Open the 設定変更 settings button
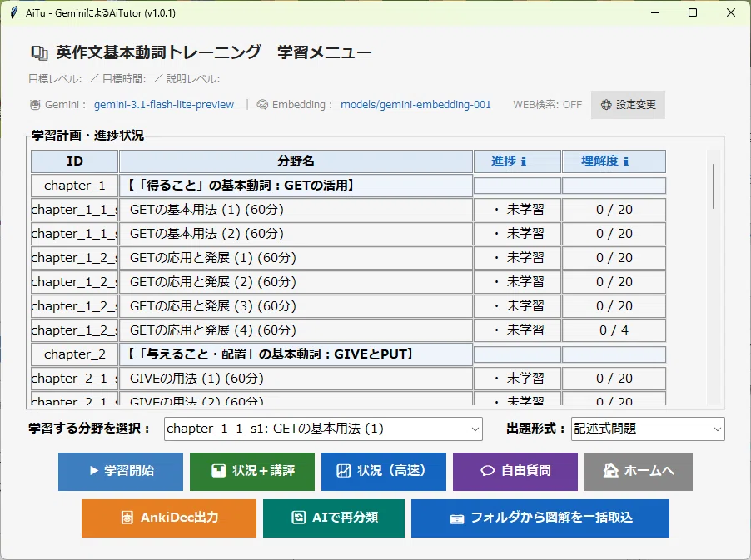 [x=628, y=105]
